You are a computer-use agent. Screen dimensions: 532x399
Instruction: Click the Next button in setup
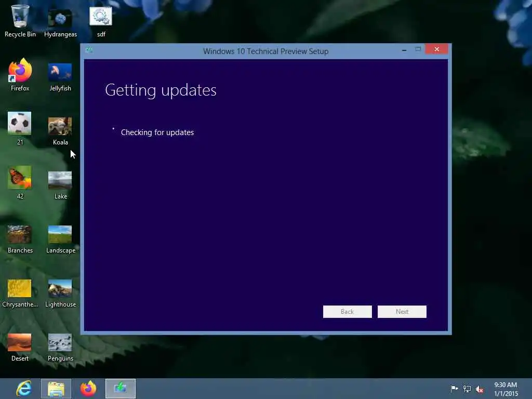[x=402, y=312]
